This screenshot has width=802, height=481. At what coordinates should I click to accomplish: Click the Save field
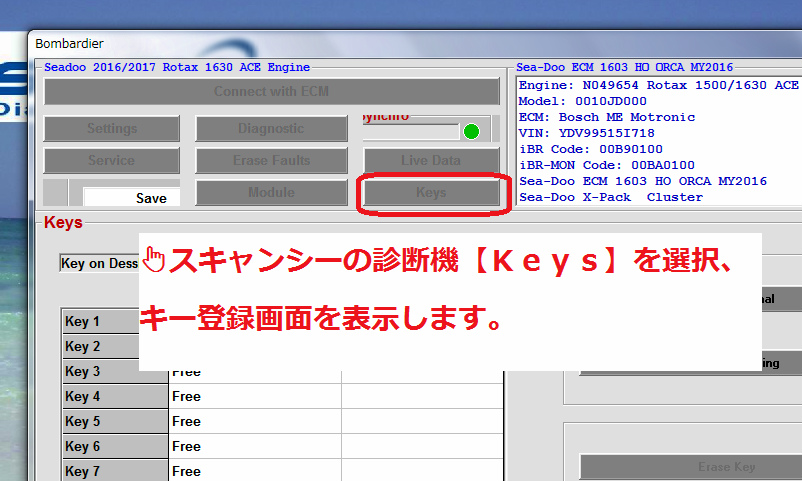pos(132,198)
